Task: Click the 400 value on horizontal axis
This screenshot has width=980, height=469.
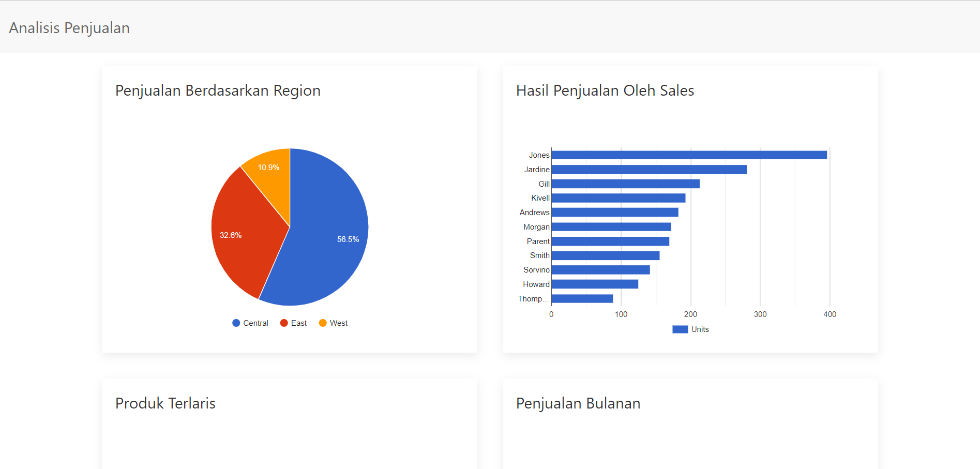Action: pos(830,314)
